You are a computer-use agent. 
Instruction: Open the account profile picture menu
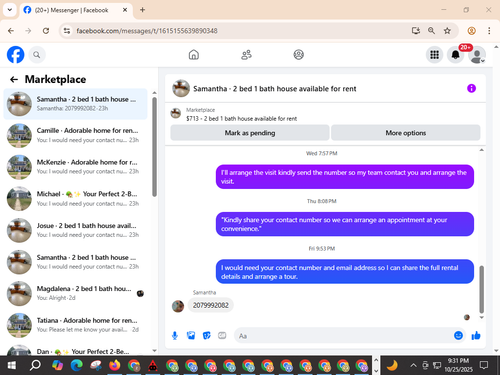coord(477,55)
